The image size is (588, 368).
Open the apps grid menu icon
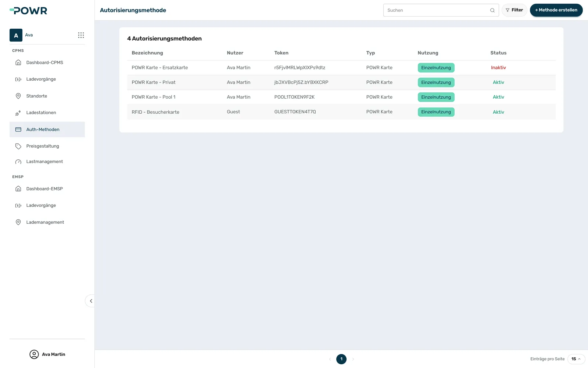click(81, 35)
